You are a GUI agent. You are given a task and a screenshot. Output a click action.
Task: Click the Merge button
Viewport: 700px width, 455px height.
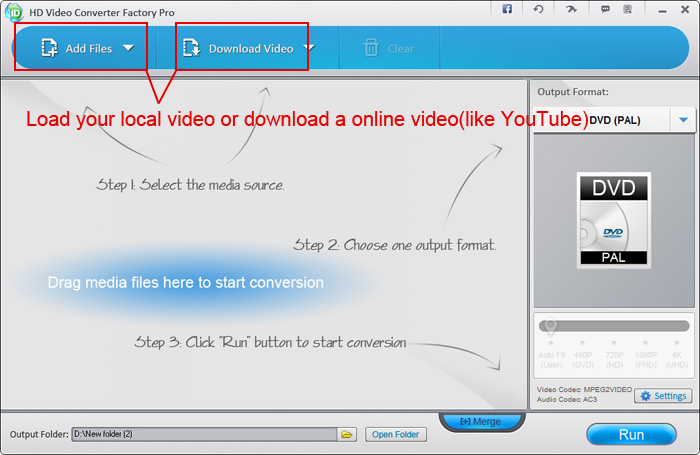point(481,422)
